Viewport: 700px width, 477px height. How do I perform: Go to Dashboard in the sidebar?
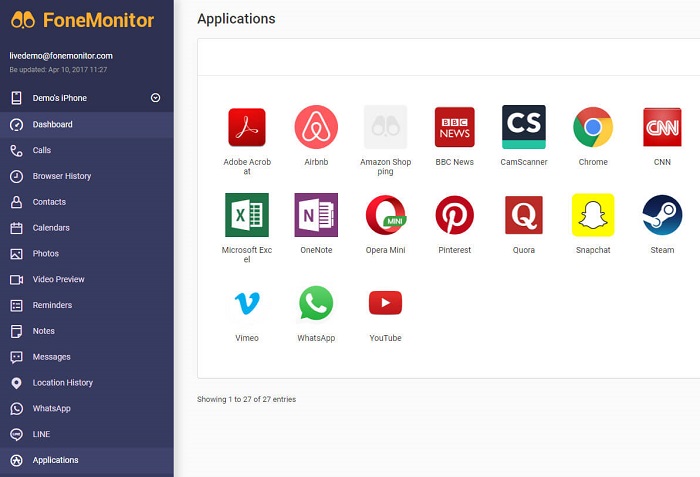87,125
